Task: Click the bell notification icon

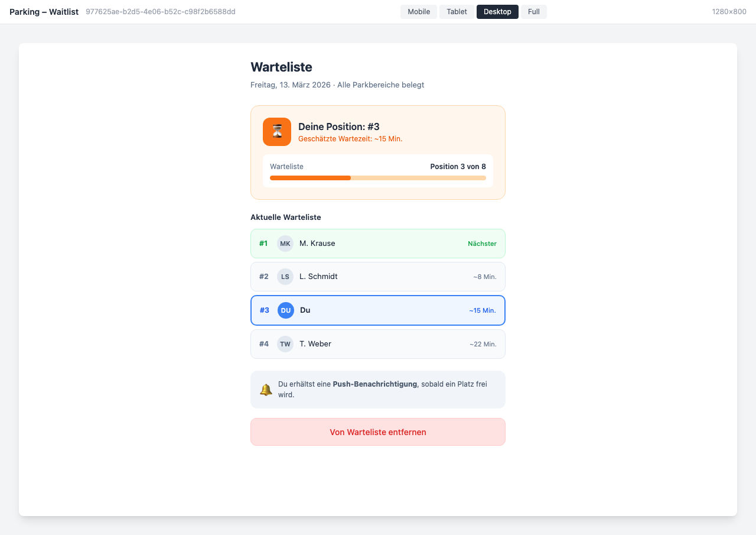Action: click(266, 389)
